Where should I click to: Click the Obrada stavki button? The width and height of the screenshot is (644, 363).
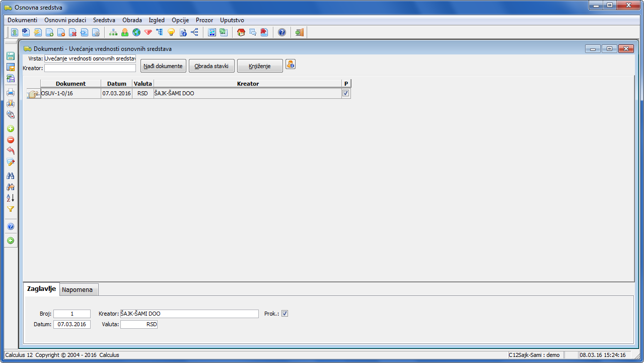tap(211, 66)
